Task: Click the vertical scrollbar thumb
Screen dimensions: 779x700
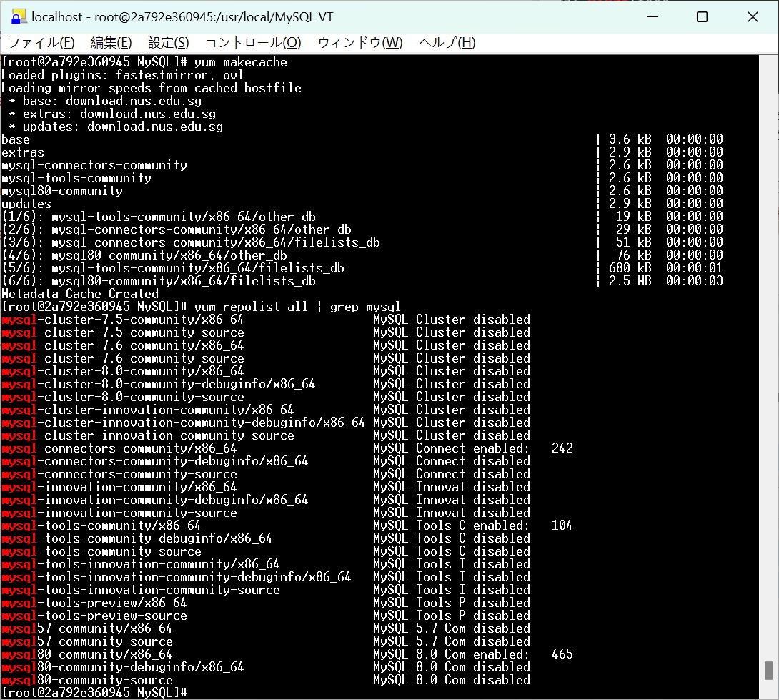Action: [768, 670]
